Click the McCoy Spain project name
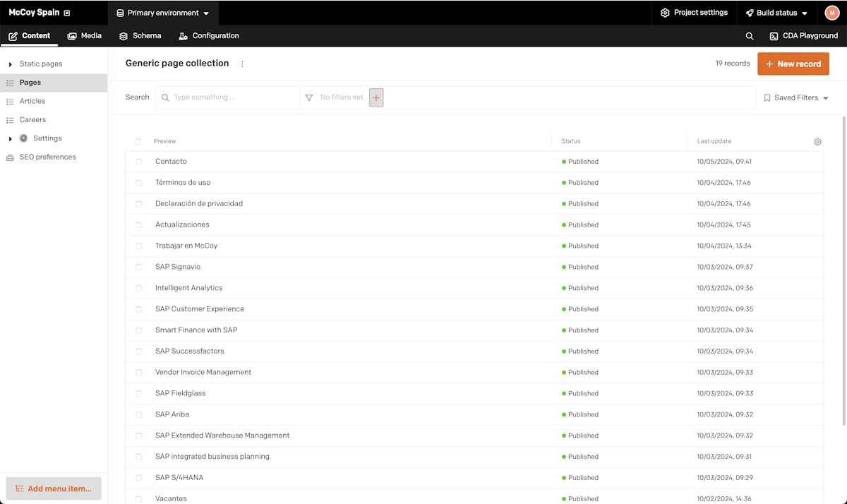 click(x=34, y=13)
